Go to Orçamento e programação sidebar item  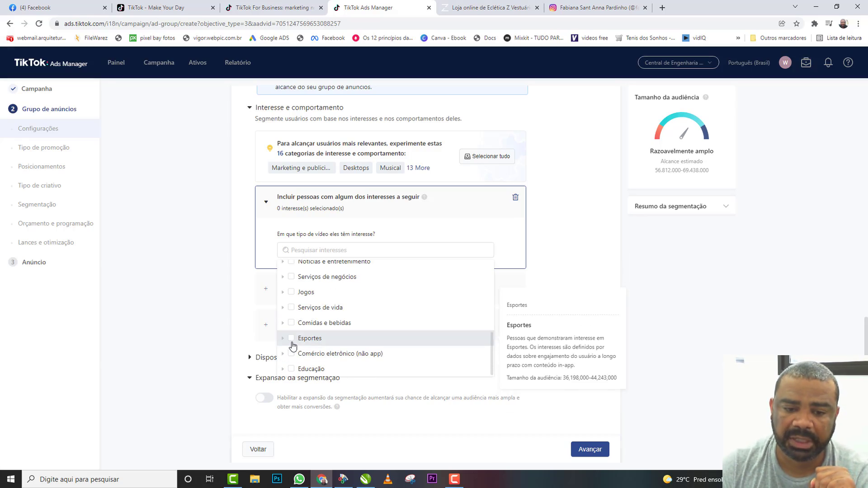[56, 223]
